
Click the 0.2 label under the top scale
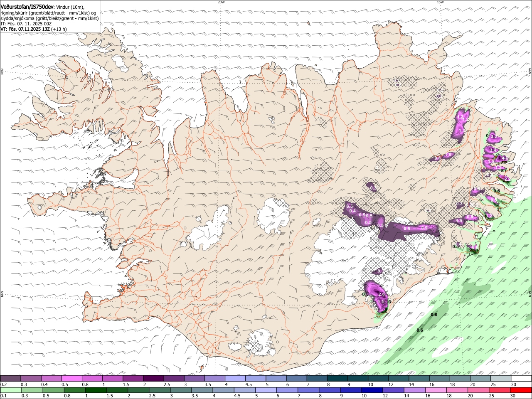click(3, 384)
